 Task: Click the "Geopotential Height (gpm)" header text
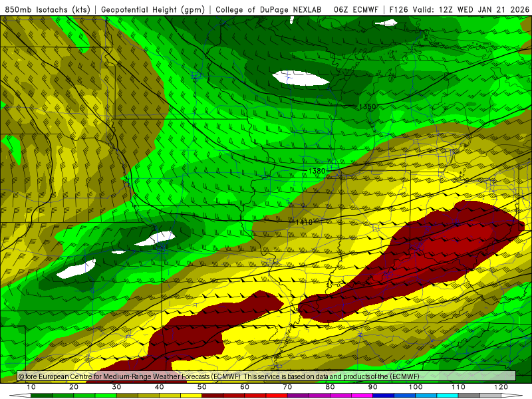click(153, 10)
